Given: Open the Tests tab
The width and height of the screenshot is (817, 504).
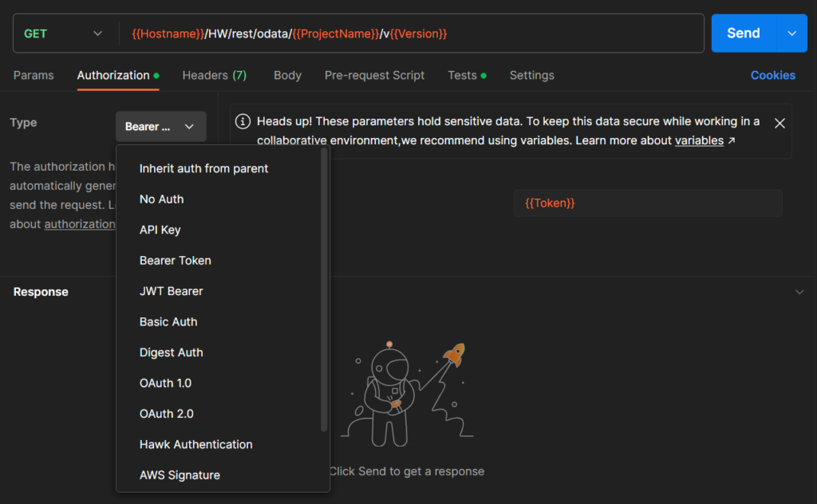Looking at the screenshot, I should point(462,75).
